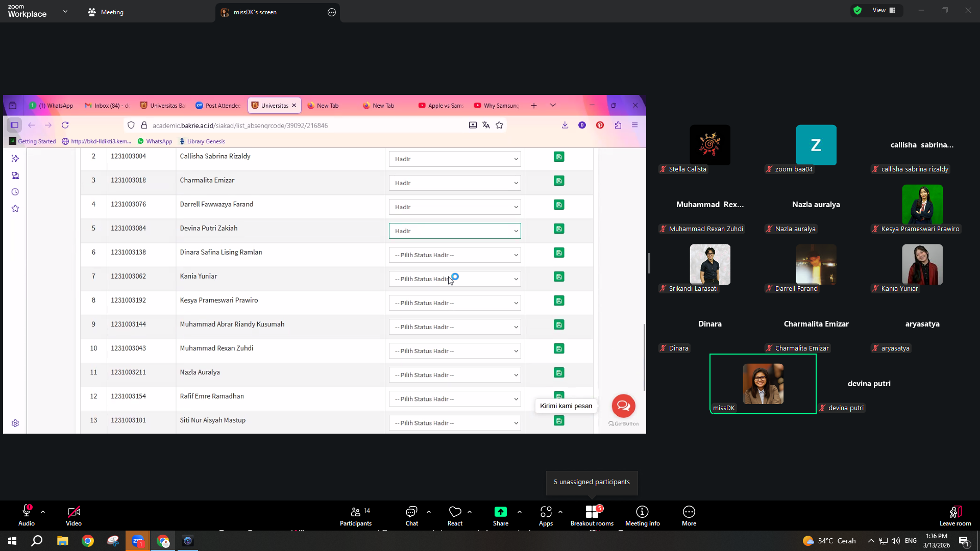Image resolution: width=980 pixels, height=551 pixels.
Task: Open the View layout menu
Action: pyautogui.click(x=884, y=10)
